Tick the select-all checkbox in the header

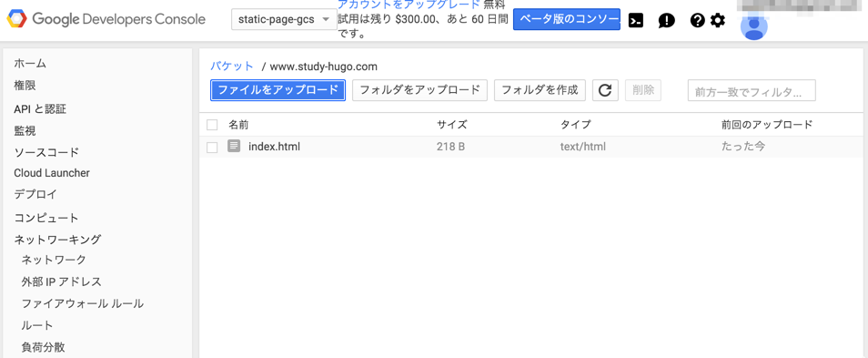tap(212, 125)
